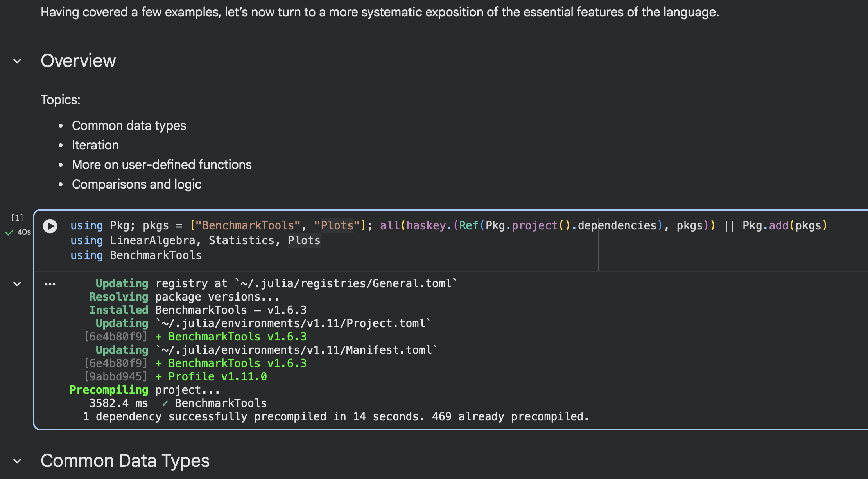Collapse the Overview section chevron

(17, 61)
